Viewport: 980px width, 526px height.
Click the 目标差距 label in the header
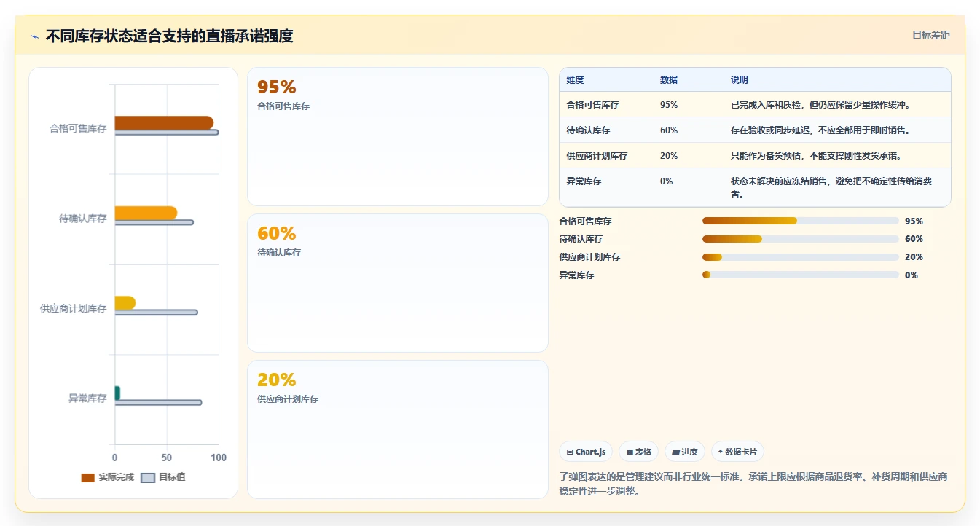(x=931, y=35)
